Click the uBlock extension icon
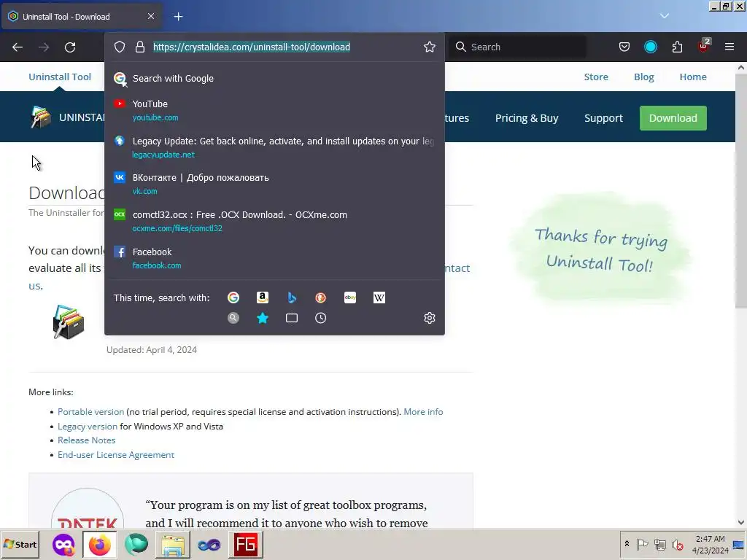The image size is (747, 560). (x=704, y=46)
